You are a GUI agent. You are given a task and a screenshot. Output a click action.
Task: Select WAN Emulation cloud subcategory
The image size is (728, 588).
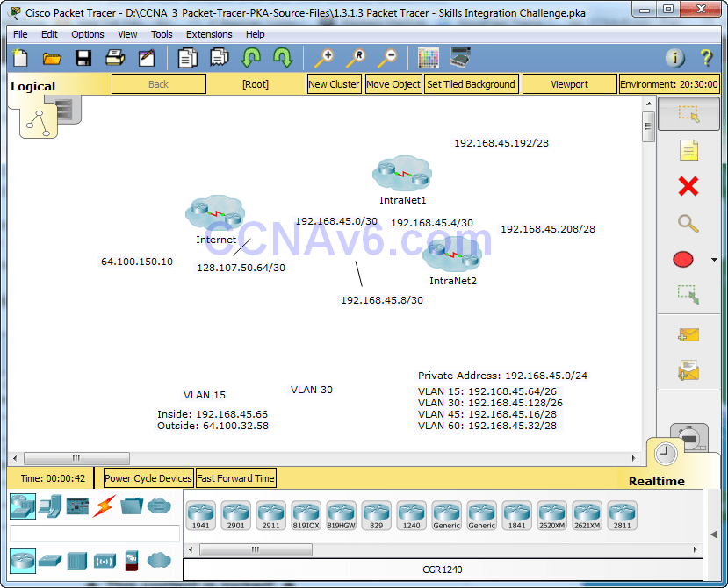point(159,560)
